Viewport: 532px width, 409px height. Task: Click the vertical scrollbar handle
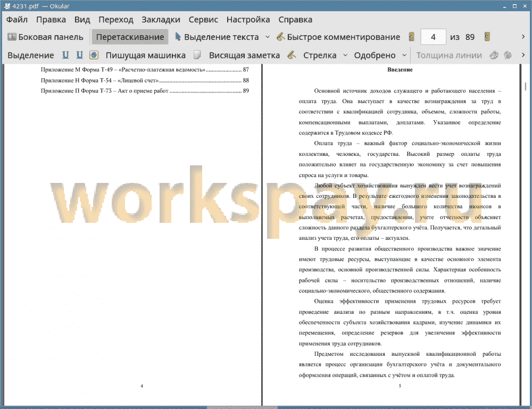click(526, 87)
